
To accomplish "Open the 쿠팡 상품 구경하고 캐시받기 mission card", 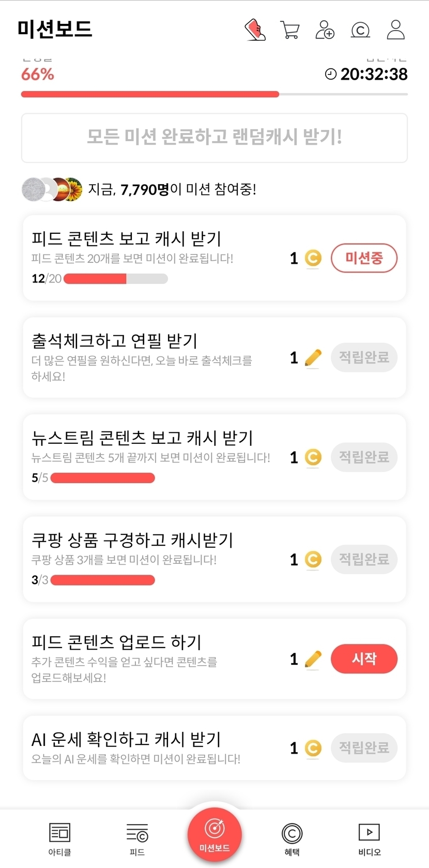I will coord(155,559).
